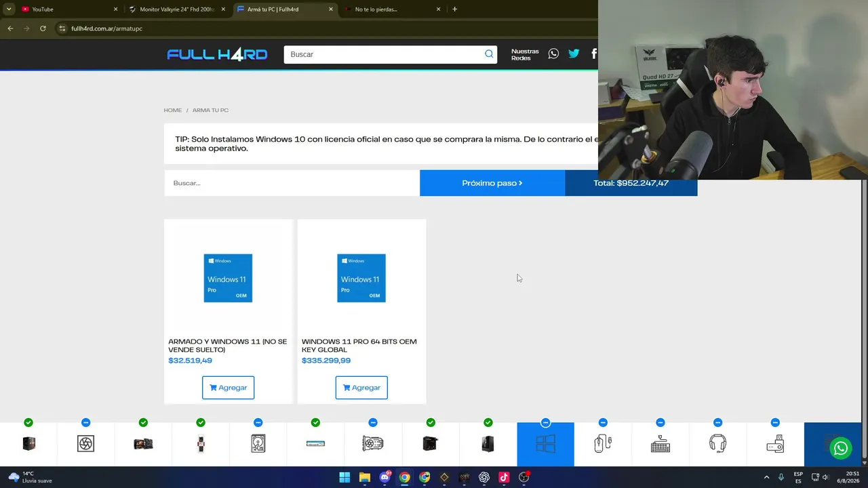Open the RAM memory step
868x488 pixels.
click(x=201, y=444)
